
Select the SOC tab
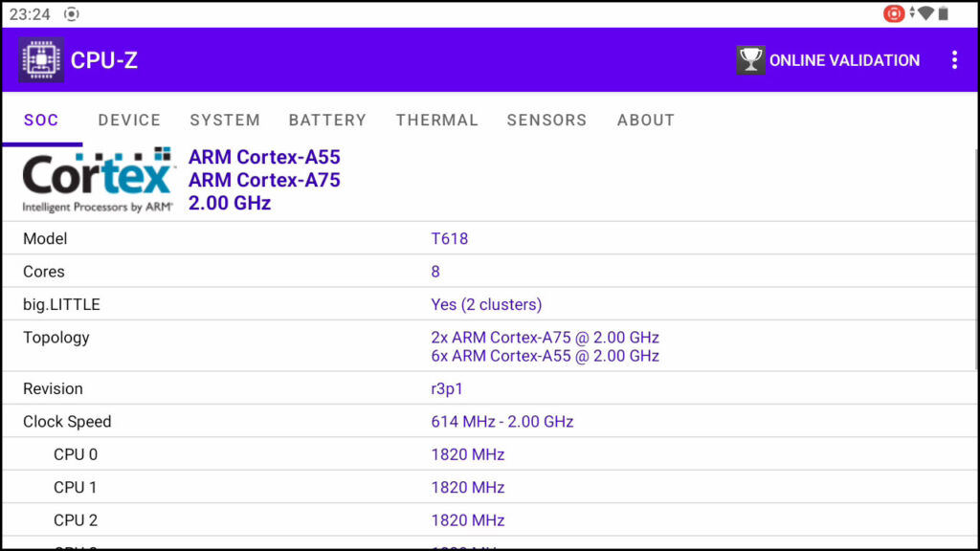coord(41,121)
